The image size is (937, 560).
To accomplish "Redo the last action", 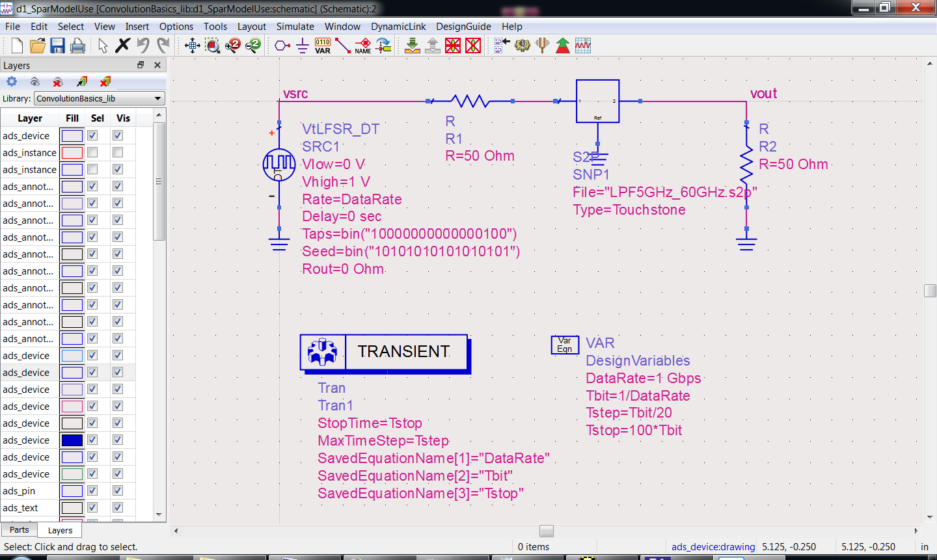I will (x=163, y=46).
